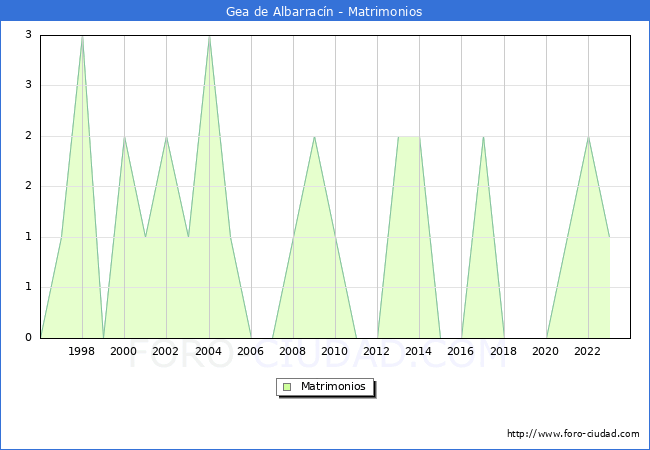Viewport: 650px width, 450px height.
Task: Select the 1998 x-axis label
Action: 82,351
